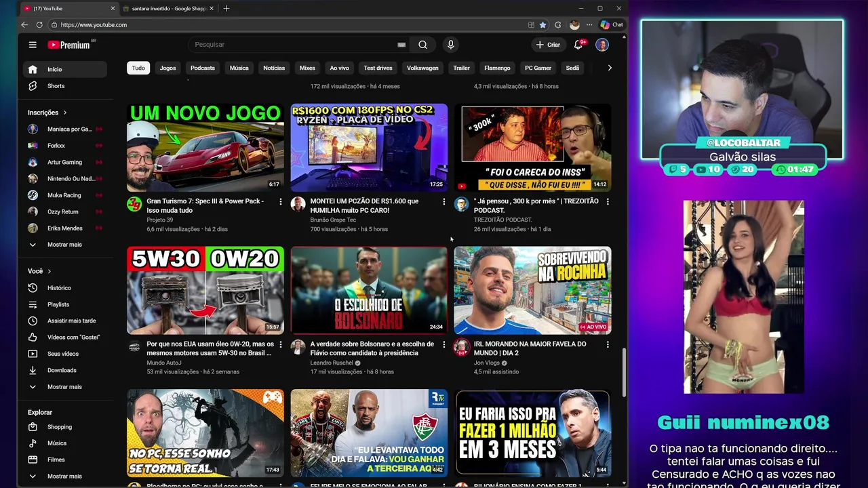
Task: Open SOBREVIVENDO NA ROCINHA live thumbnail
Action: pyautogui.click(x=532, y=290)
